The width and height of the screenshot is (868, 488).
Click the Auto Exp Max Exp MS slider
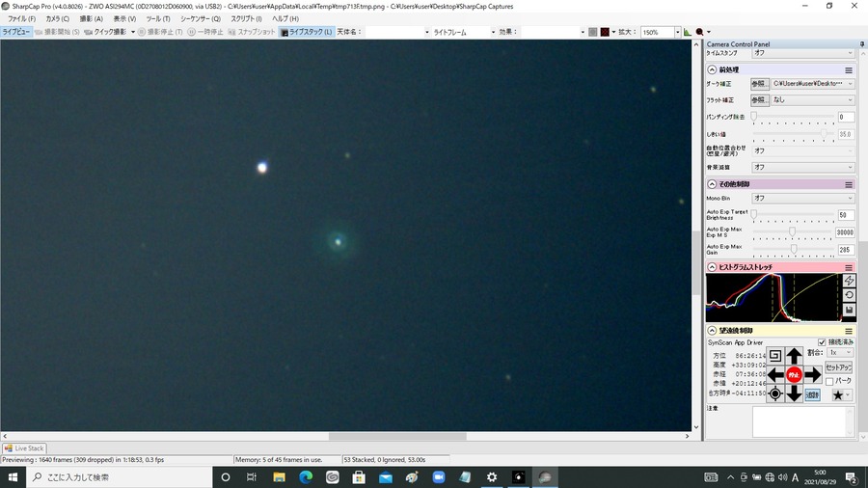click(x=792, y=231)
